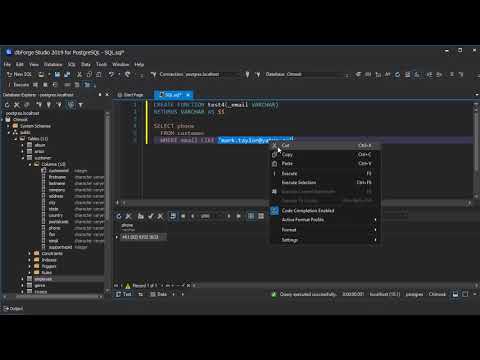The height and width of the screenshot is (360, 480).
Task: Click the Cut scissors icon in the main toolbar
Action: click(x=79, y=74)
